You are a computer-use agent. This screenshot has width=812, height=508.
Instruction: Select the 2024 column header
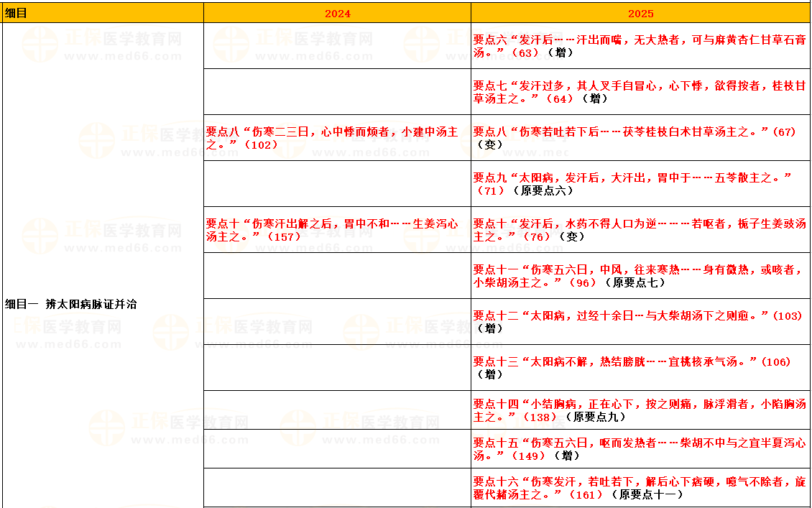coord(337,13)
